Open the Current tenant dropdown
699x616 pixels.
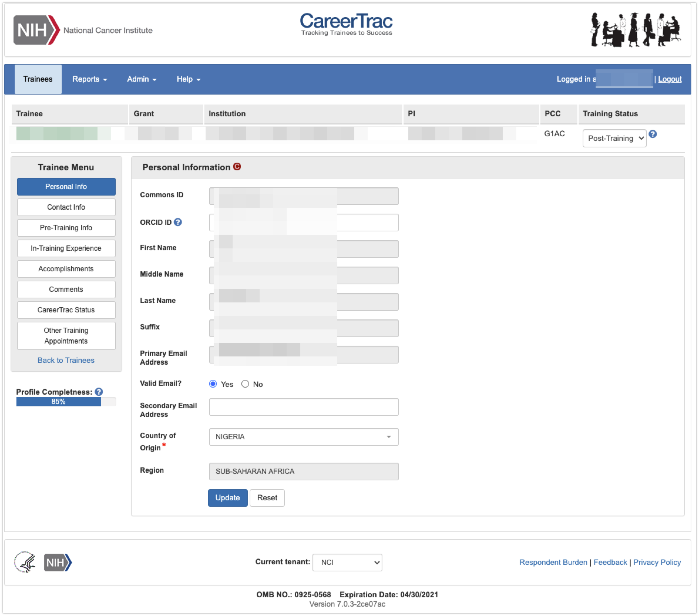347,562
